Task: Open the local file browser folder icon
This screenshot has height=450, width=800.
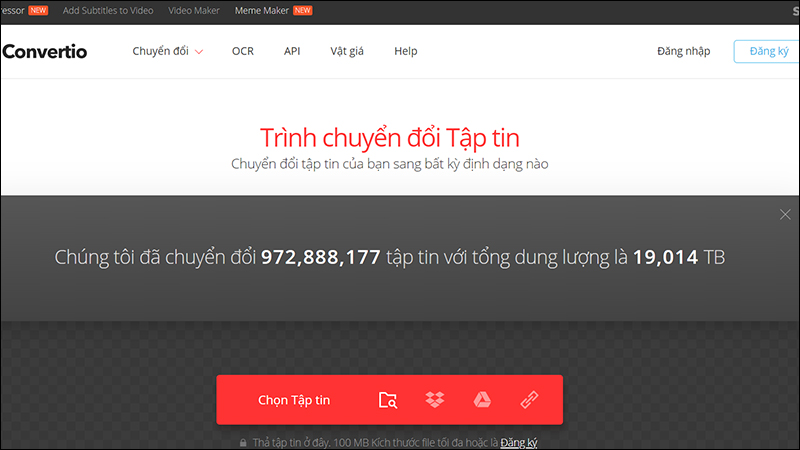Action: pyautogui.click(x=388, y=400)
